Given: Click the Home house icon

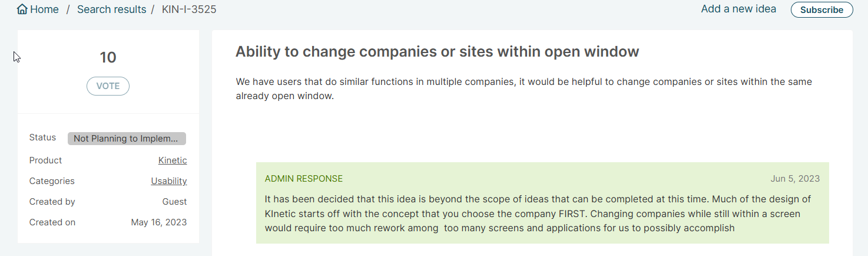Looking at the screenshot, I should click(x=22, y=9).
